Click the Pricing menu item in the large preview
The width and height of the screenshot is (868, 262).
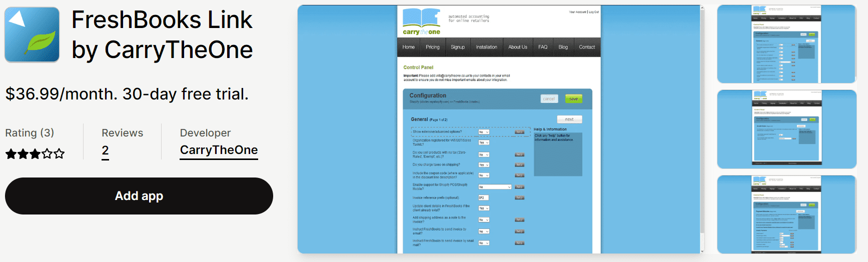[x=433, y=47]
